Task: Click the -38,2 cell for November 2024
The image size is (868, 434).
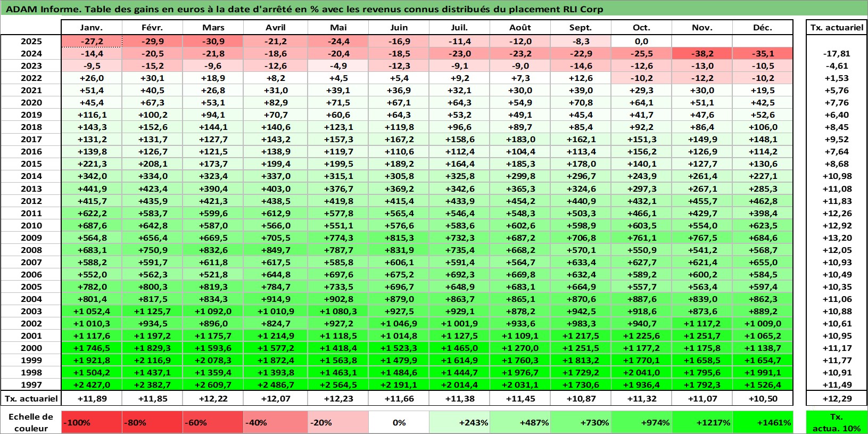Action: pyautogui.click(x=702, y=53)
